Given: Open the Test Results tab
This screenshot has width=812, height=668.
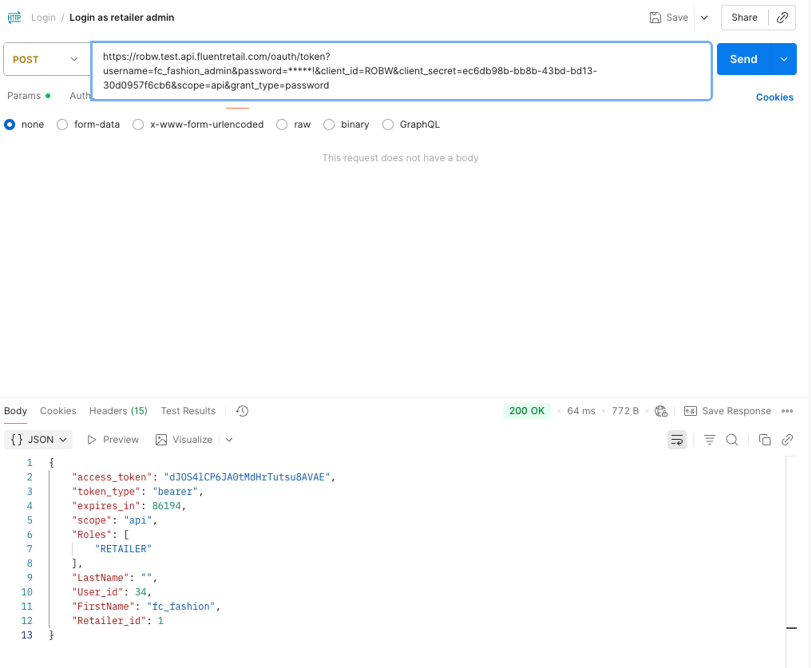Looking at the screenshot, I should click(188, 411).
